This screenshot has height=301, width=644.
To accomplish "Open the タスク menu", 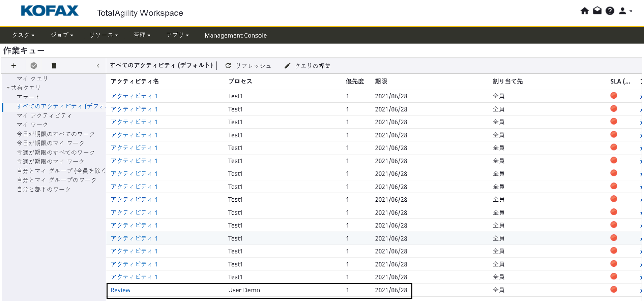I will pos(23,35).
